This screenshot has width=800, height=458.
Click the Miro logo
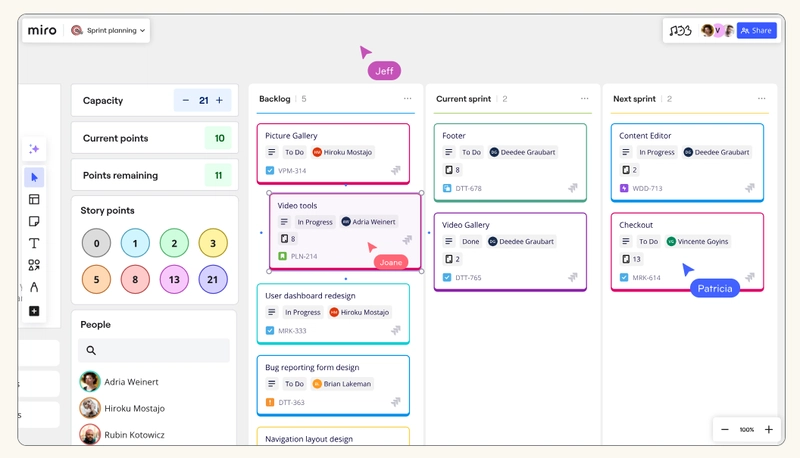pos(41,31)
